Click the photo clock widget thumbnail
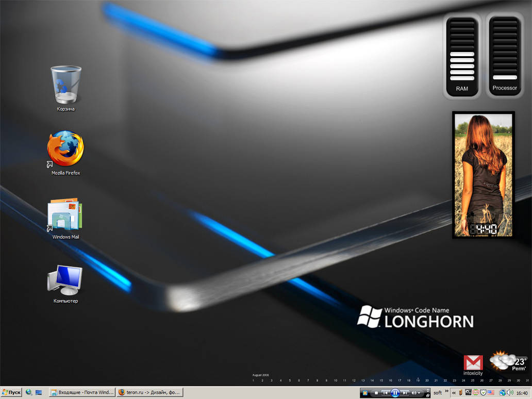Image resolution: width=532 pixels, height=399 pixels. 484,175
